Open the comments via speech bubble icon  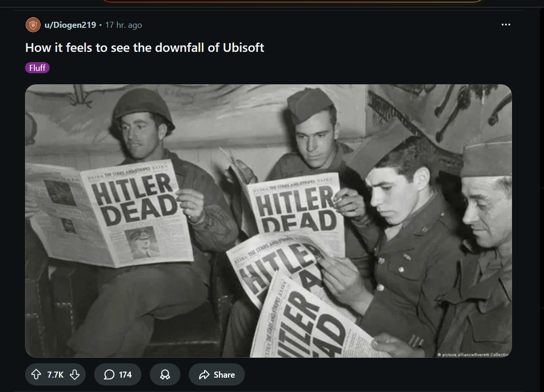click(109, 374)
